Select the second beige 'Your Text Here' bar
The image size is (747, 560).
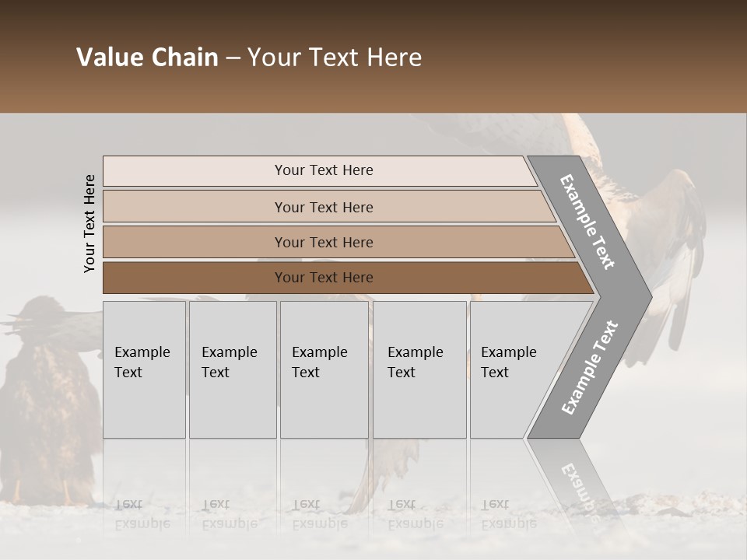[328, 207]
